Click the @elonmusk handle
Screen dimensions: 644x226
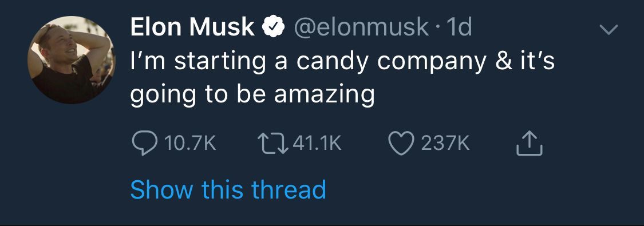361,27
